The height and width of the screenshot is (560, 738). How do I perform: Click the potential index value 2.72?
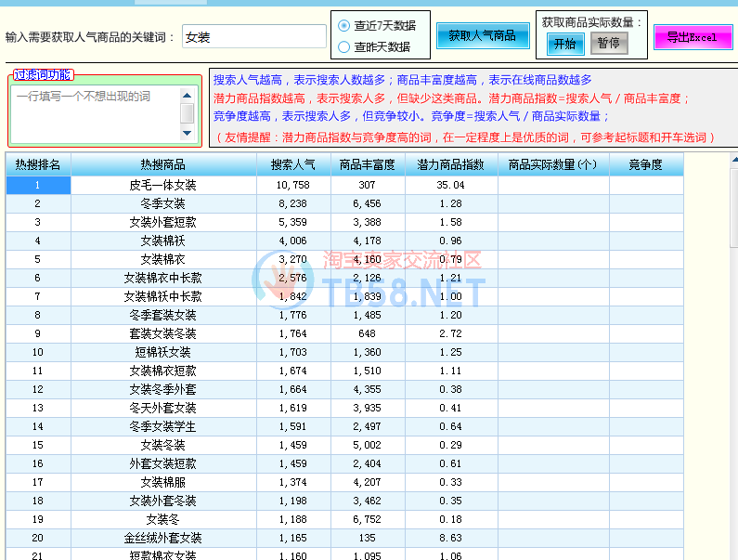(451, 334)
